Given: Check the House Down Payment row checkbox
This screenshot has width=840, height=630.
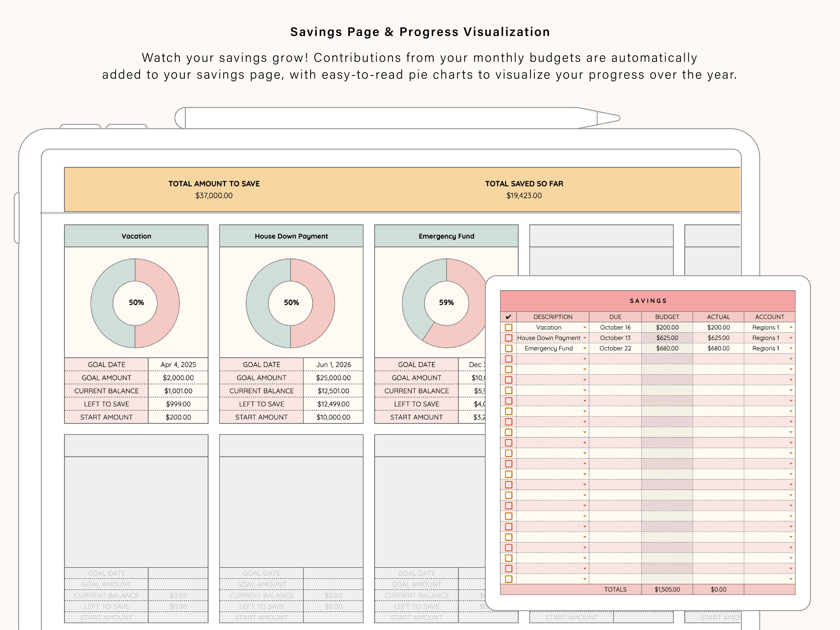Looking at the screenshot, I should coord(509,338).
